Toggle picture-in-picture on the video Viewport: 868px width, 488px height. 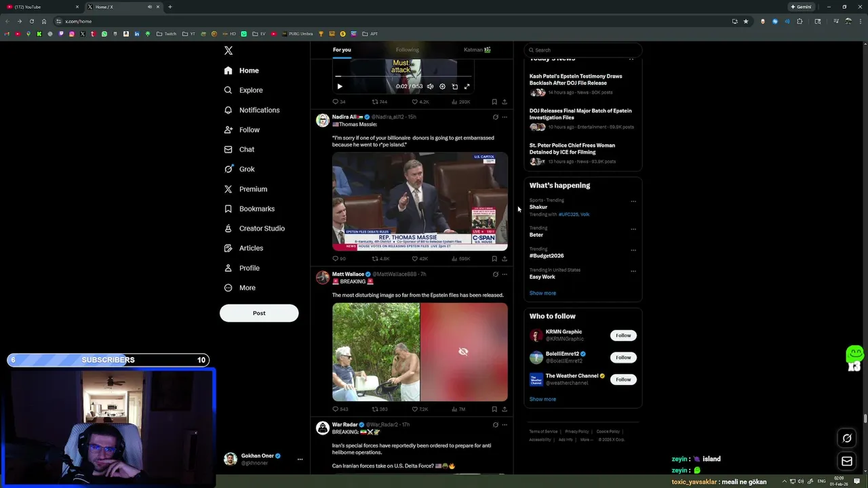[x=454, y=86]
